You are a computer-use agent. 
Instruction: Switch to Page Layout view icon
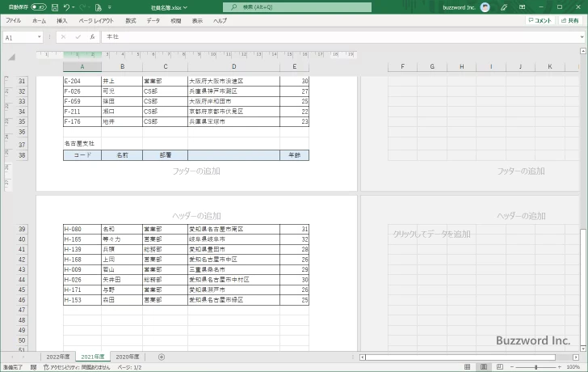tap(484, 367)
